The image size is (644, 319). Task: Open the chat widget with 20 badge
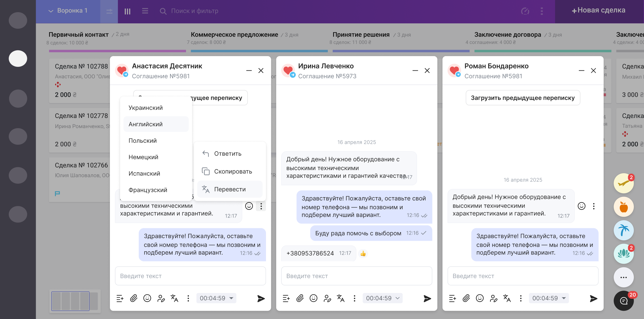point(624,301)
